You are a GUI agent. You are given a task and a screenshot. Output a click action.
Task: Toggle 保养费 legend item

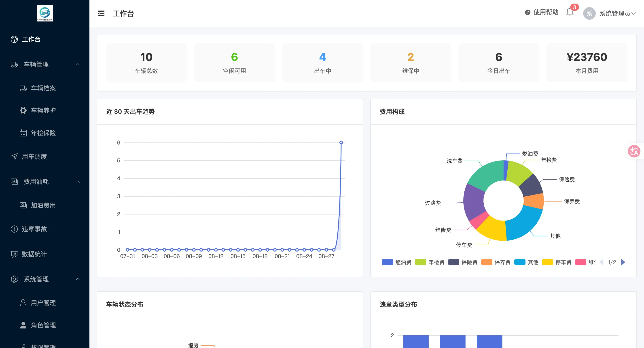[496, 262]
